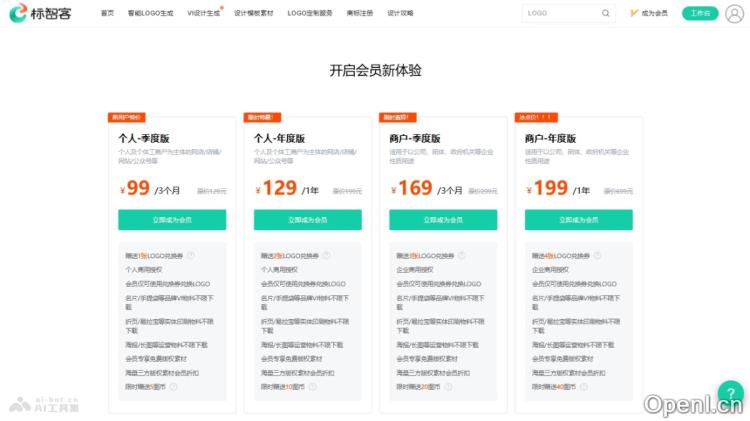Viewport: 750px width, 421px height.
Task: Click help icon beside 图币 in 商户-年度版
Action: click(x=584, y=387)
